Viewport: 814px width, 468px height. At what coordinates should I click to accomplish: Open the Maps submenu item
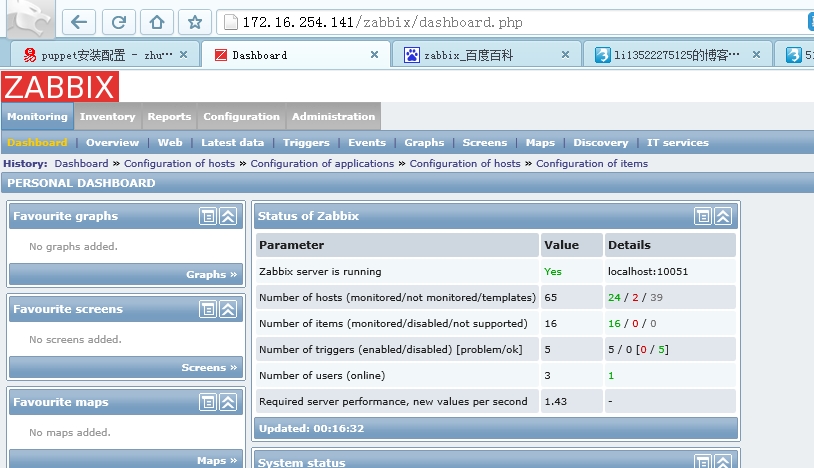pos(540,143)
